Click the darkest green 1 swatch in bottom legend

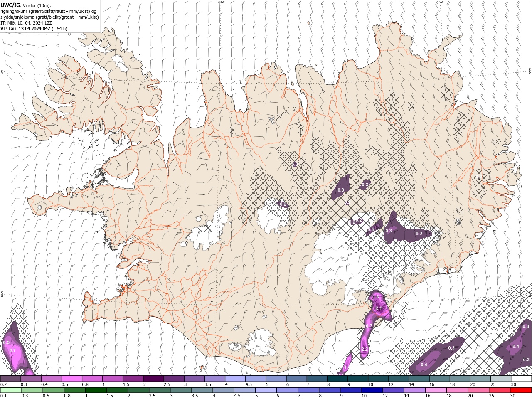coord(96,390)
